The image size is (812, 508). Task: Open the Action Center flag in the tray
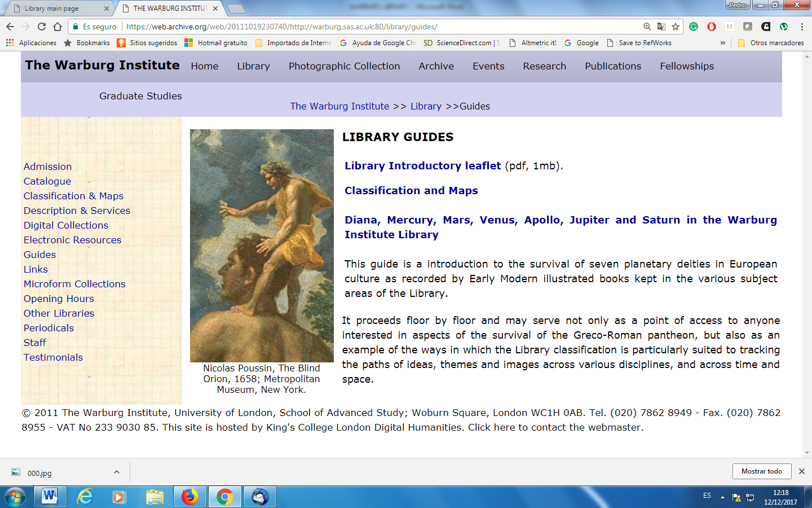[x=736, y=497]
